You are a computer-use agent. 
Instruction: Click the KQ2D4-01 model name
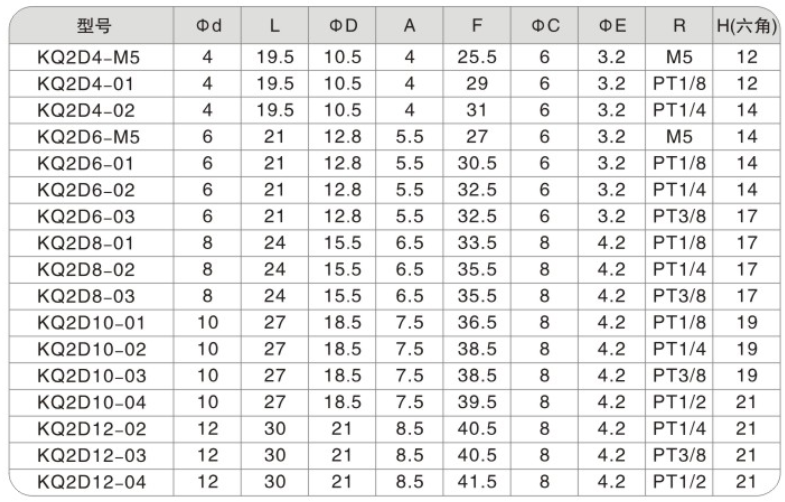pyautogui.click(x=86, y=84)
